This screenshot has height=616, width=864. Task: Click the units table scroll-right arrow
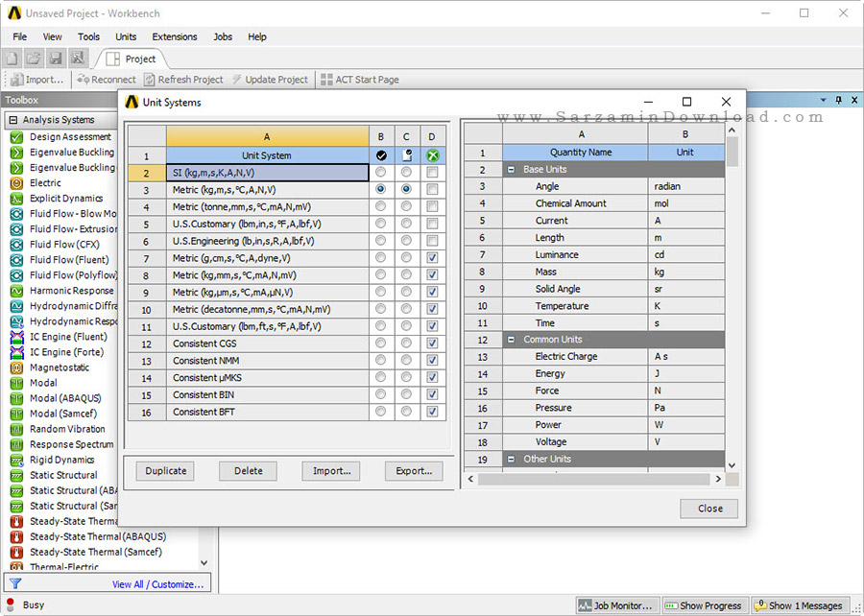[718, 479]
